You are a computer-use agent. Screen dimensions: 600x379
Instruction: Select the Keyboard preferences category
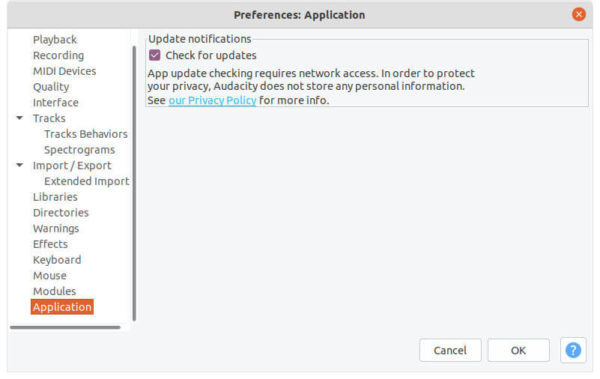[57, 260]
